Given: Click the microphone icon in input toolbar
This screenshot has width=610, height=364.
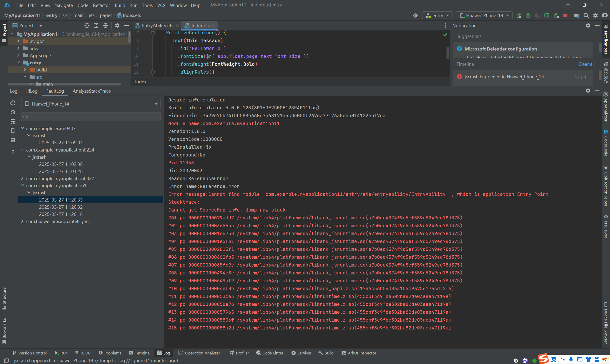Looking at the screenshot, I should tap(571, 359).
